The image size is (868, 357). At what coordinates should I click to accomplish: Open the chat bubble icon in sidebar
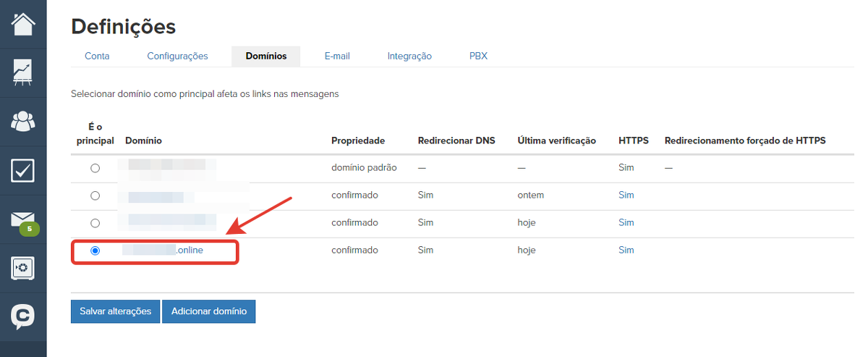(23, 316)
